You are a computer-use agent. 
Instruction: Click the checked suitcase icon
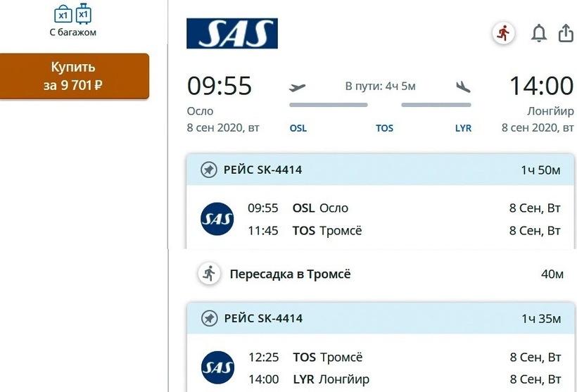pyautogui.click(x=83, y=14)
